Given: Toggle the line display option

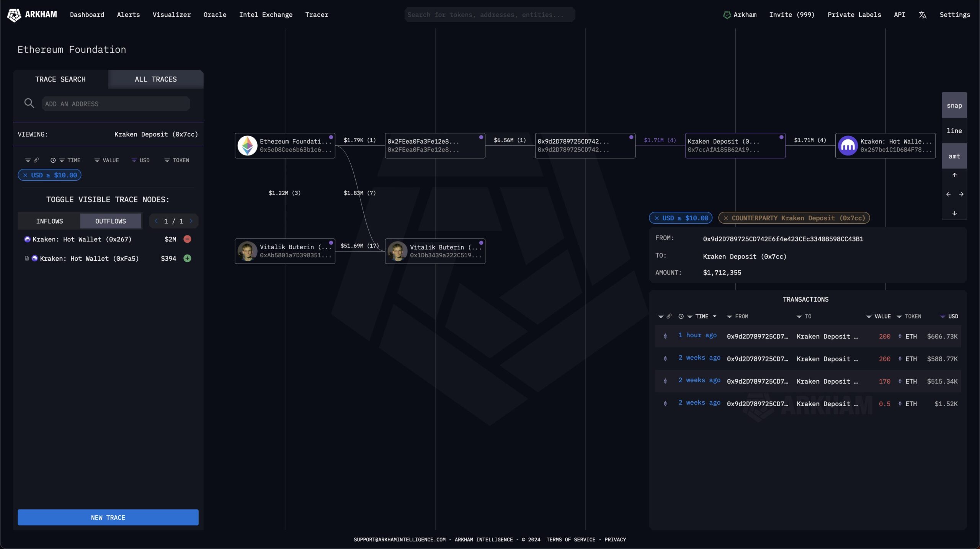Looking at the screenshot, I should (x=954, y=131).
